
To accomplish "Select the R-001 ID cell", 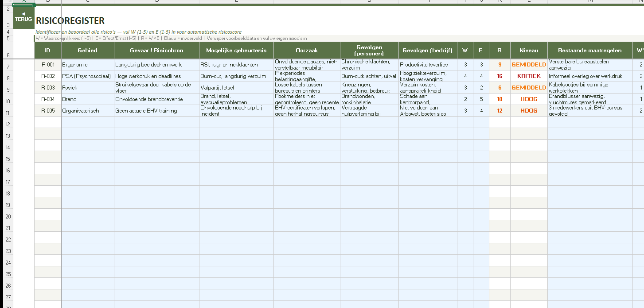I will click(48, 65).
